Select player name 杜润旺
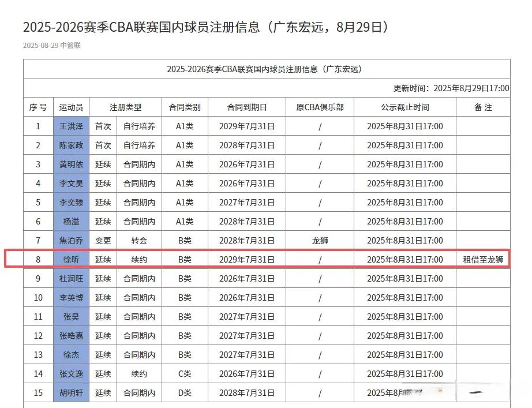This screenshot has height=408, width=532. pos(71,278)
